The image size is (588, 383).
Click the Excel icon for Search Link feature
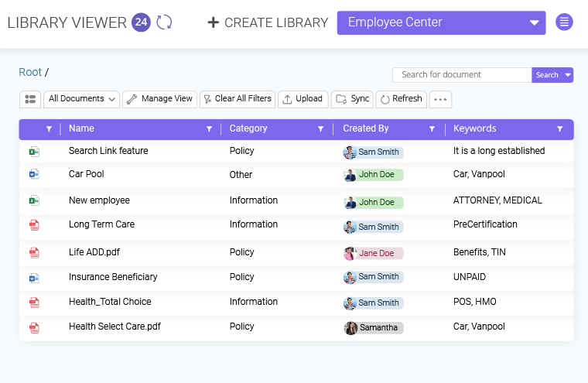click(34, 152)
